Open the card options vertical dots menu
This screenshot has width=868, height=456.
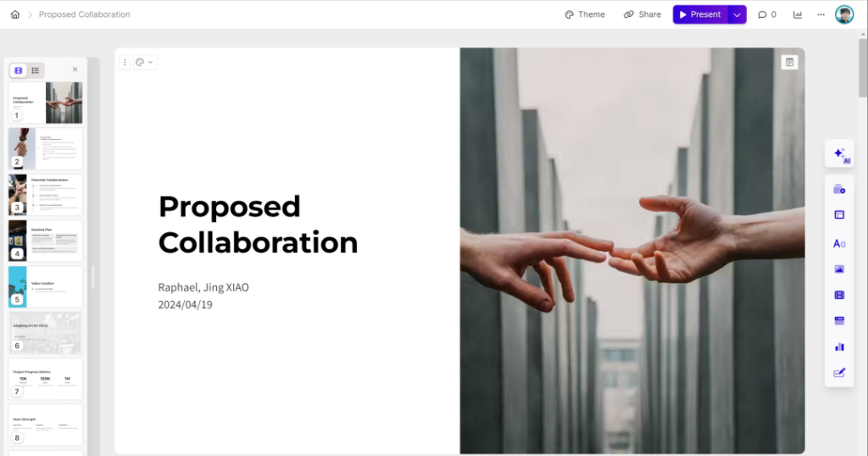coord(125,62)
